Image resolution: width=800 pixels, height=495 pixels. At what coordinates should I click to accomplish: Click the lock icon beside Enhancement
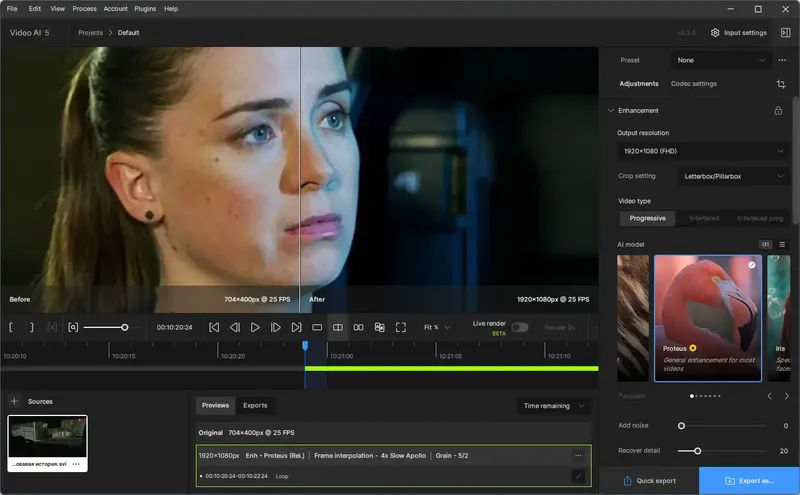tap(780, 110)
